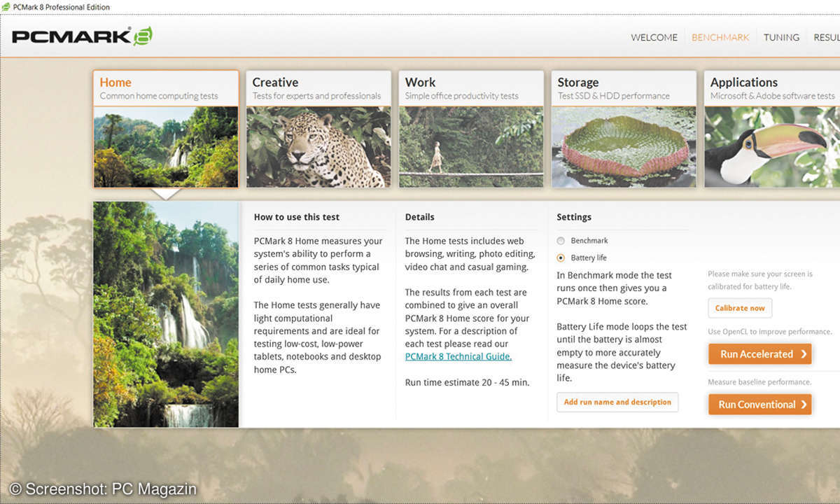840x504 pixels.
Task: Click the "Run time estimate 20 - 45 min." text
Action: click(x=468, y=382)
